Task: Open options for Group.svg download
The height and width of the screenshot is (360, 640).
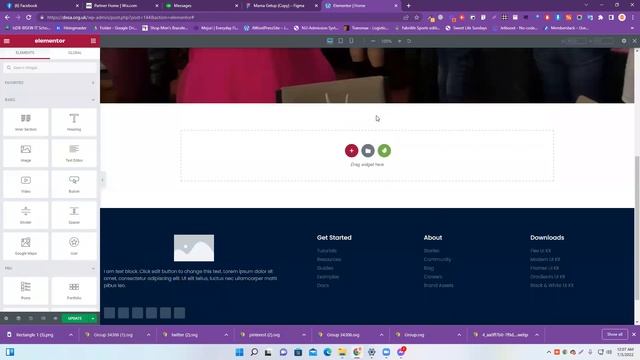Action: [x=459, y=335]
